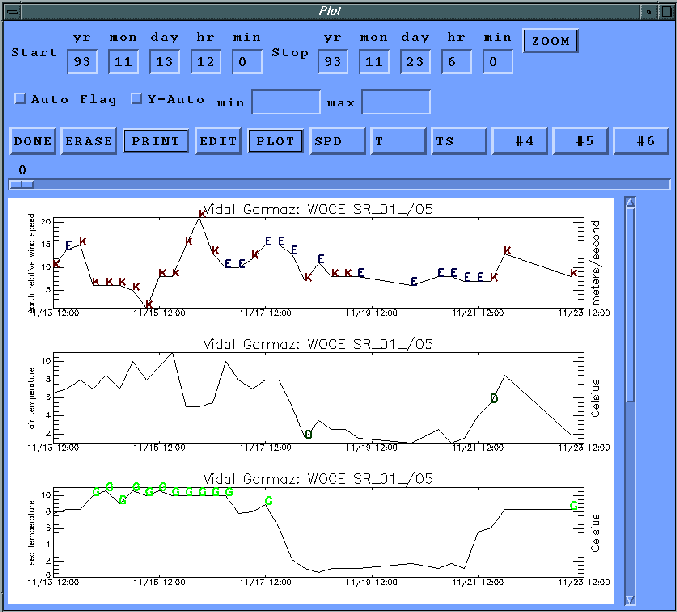
Task: Click the scroll down arrow of plot area
Action: 629,600
